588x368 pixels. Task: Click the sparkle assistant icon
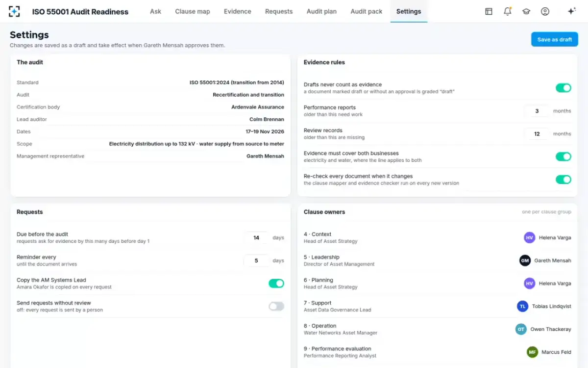point(571,11)
